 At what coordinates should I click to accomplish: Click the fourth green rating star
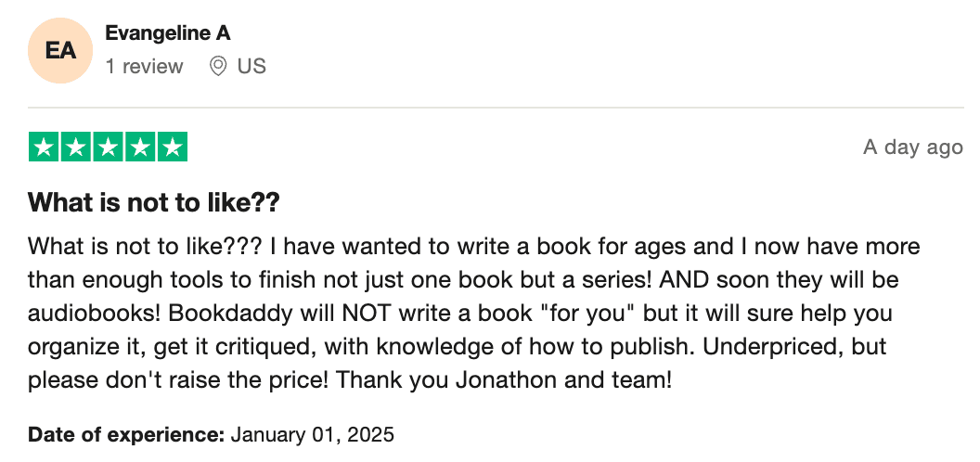pos(140,148)
